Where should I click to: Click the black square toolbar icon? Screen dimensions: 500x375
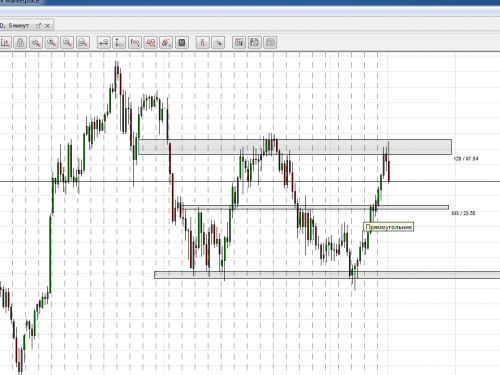tap(182, 42)
